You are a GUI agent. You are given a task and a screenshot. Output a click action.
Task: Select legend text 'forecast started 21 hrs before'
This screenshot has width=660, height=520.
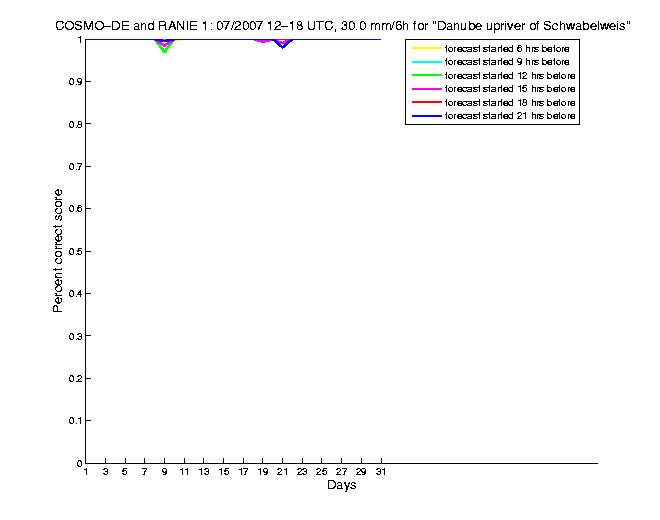(x=510, y=116)
